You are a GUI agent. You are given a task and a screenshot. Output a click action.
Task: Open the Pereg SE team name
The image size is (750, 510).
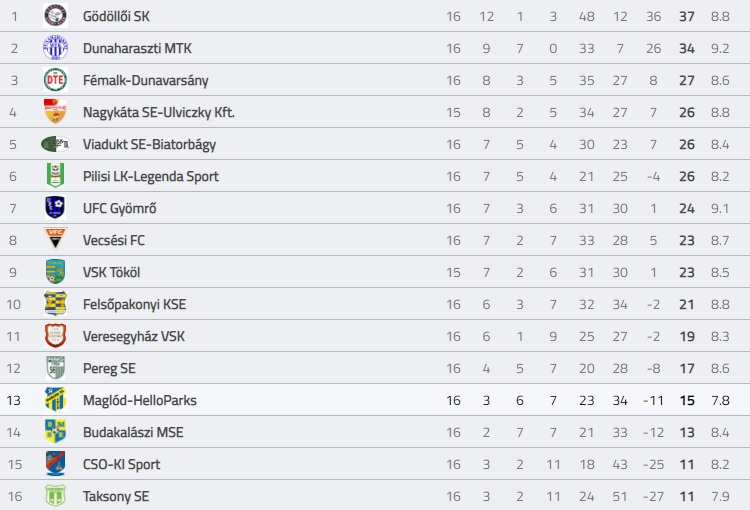point(109,368)
